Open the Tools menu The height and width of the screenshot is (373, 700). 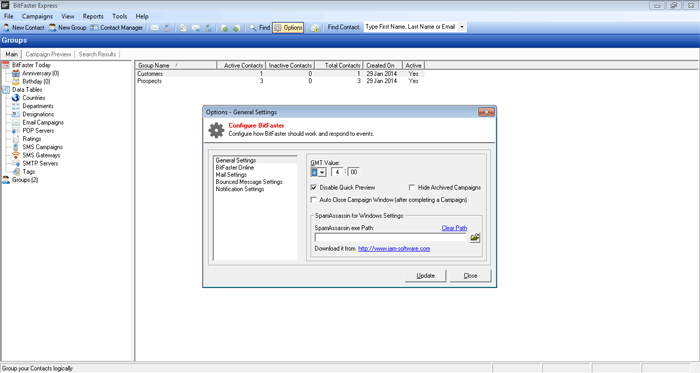(119, 16)
